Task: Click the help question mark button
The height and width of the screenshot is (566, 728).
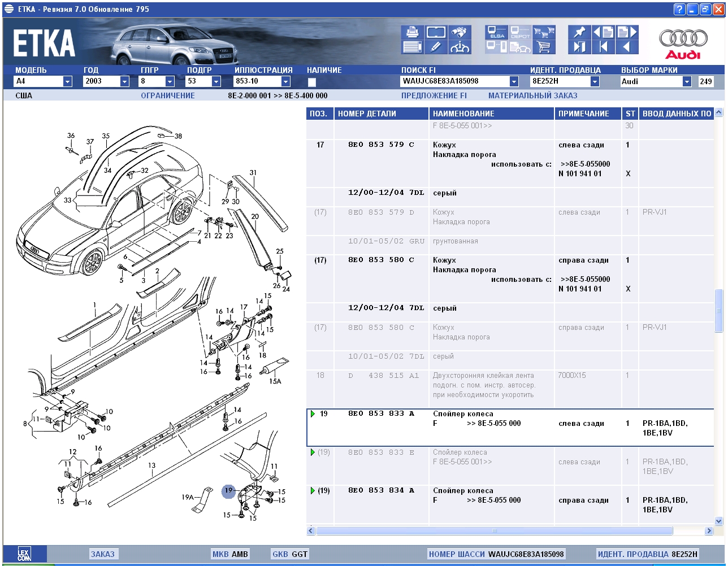Action: tap(679, 9)
